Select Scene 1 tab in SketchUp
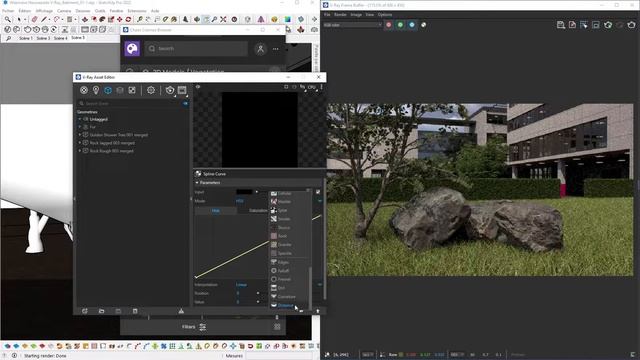 pos(26,38)
